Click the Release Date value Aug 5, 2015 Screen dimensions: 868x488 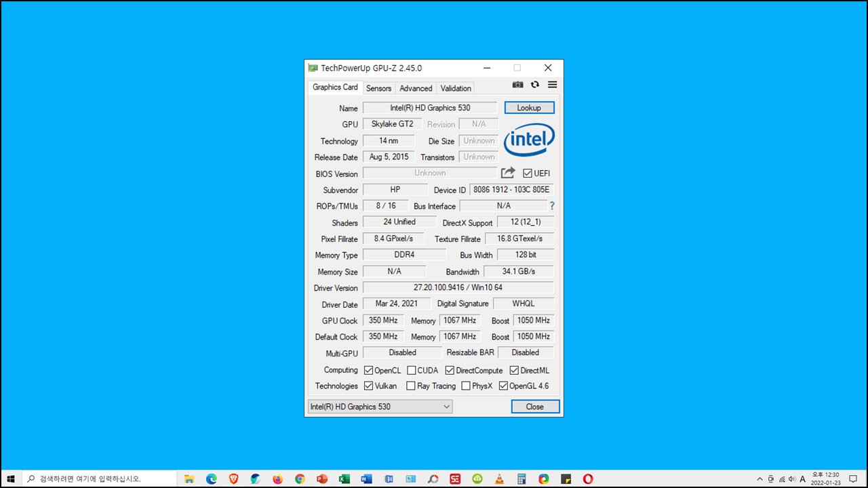point(389,157)
